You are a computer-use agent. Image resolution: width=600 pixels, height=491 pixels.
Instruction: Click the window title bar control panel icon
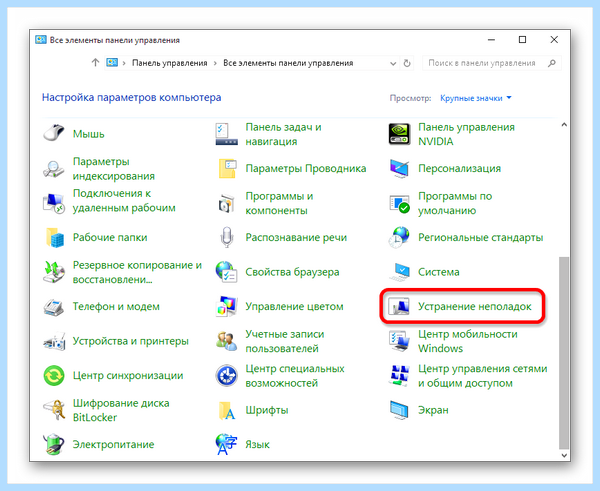click(41, 40)
